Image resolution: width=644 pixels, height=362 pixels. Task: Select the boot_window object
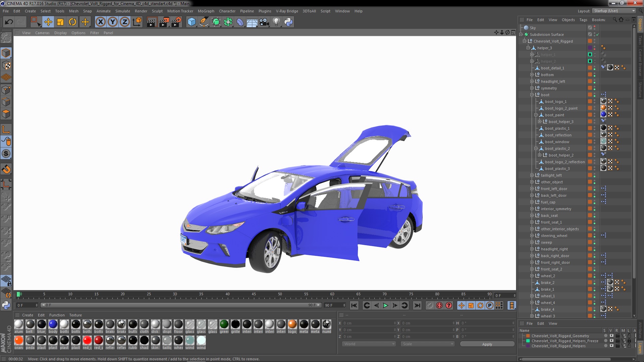557,142
